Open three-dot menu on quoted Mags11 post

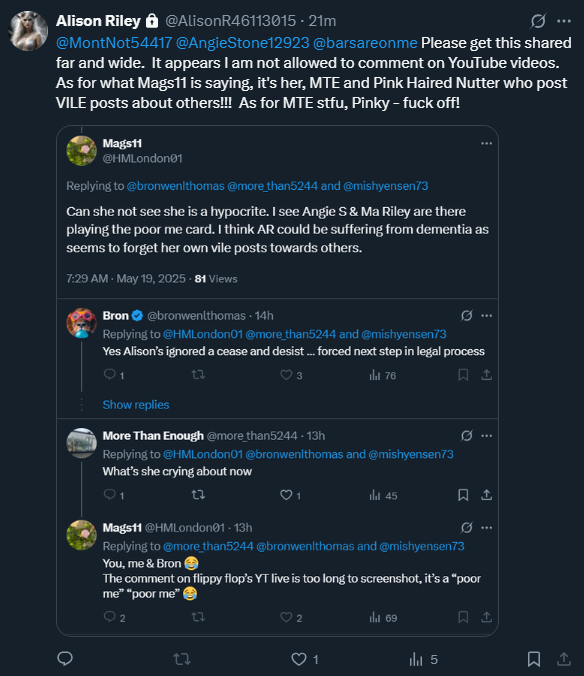pyautogui.click(x=487, y=143)
